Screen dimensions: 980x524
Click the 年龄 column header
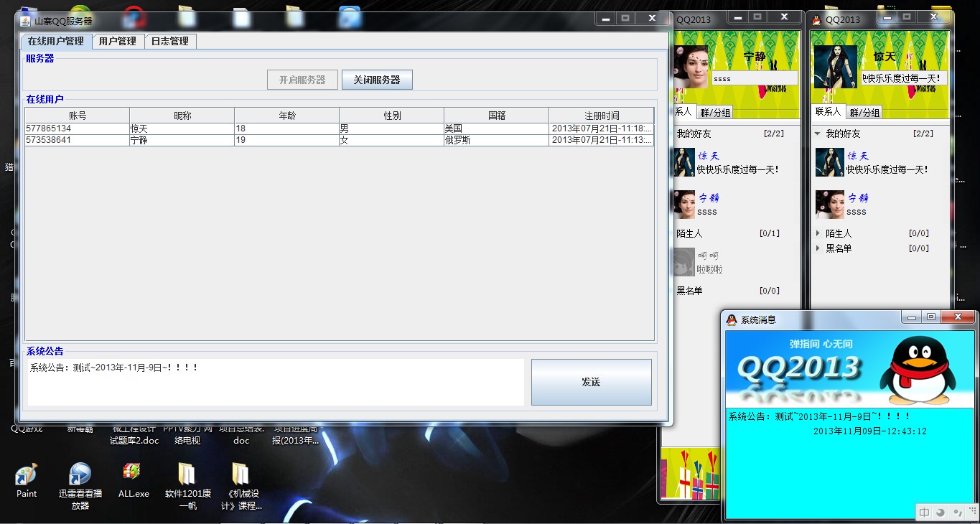click(287, 116)
